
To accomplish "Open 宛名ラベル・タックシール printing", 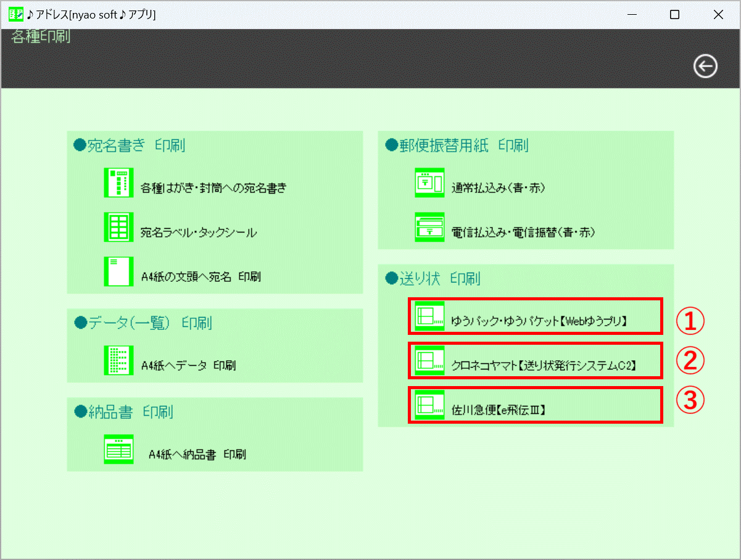I will pyautogui.click(x=199, y=233).
